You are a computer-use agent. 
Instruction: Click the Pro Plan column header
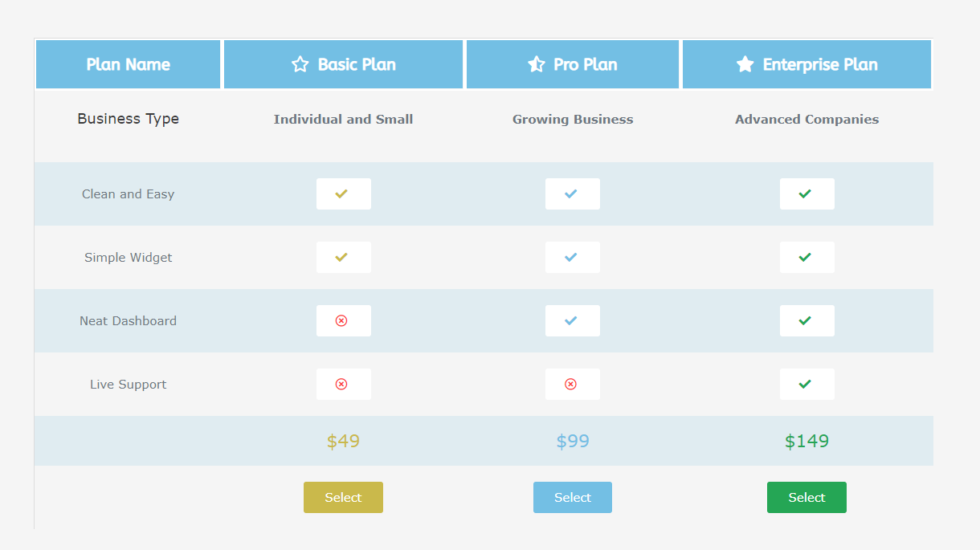573,64
